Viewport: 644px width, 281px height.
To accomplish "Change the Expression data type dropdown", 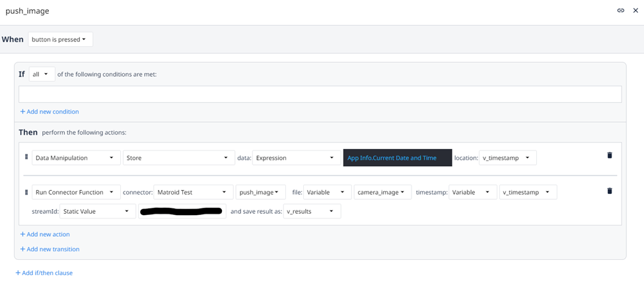I will 296,158.
